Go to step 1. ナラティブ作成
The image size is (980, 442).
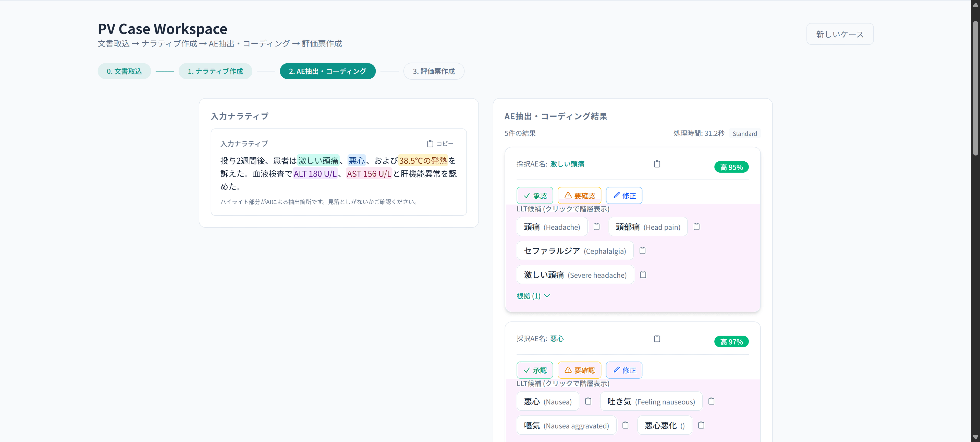click(215, 71)
